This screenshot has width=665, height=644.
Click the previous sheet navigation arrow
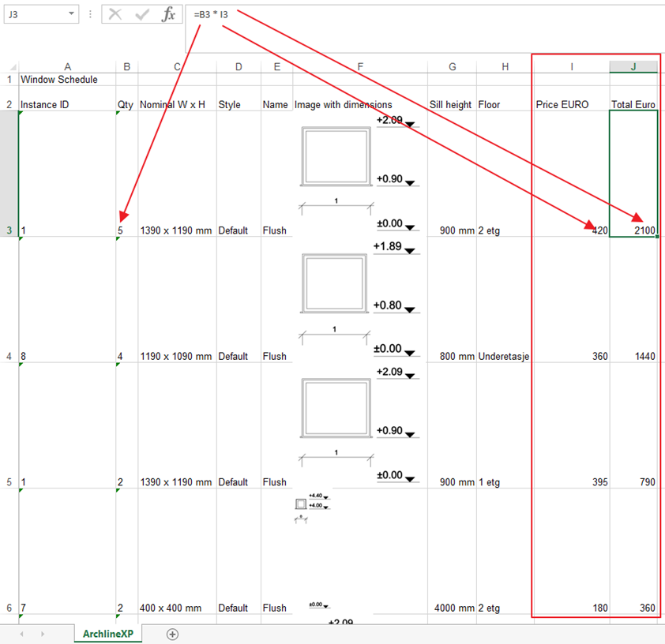[x=21, y=634]
